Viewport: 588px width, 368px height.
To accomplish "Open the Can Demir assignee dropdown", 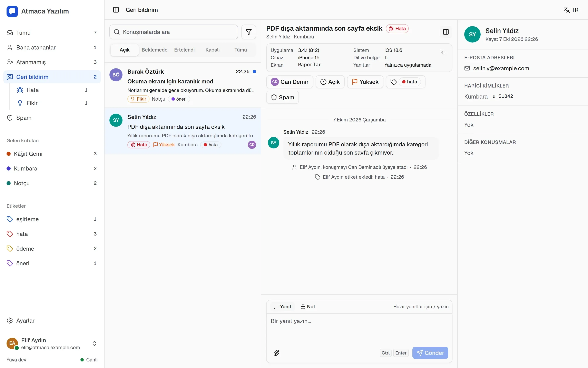I will [x=290, y=82].
